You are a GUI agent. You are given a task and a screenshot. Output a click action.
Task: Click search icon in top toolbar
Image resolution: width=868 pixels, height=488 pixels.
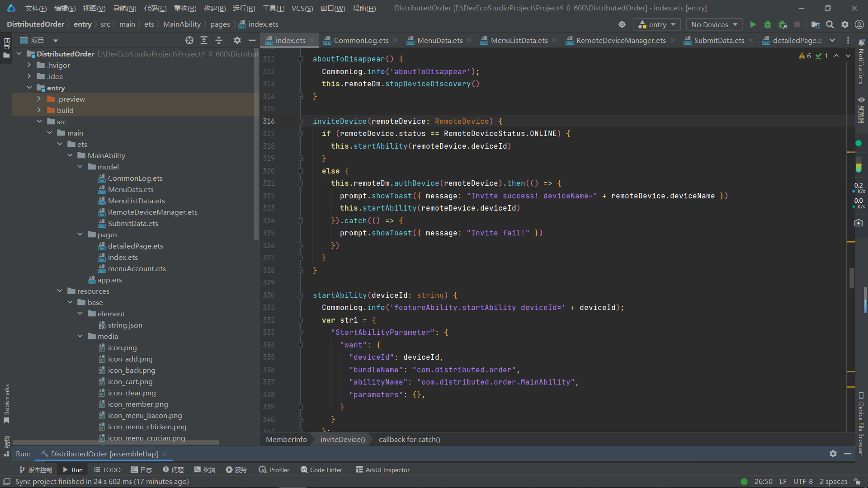tap(830, 24)
